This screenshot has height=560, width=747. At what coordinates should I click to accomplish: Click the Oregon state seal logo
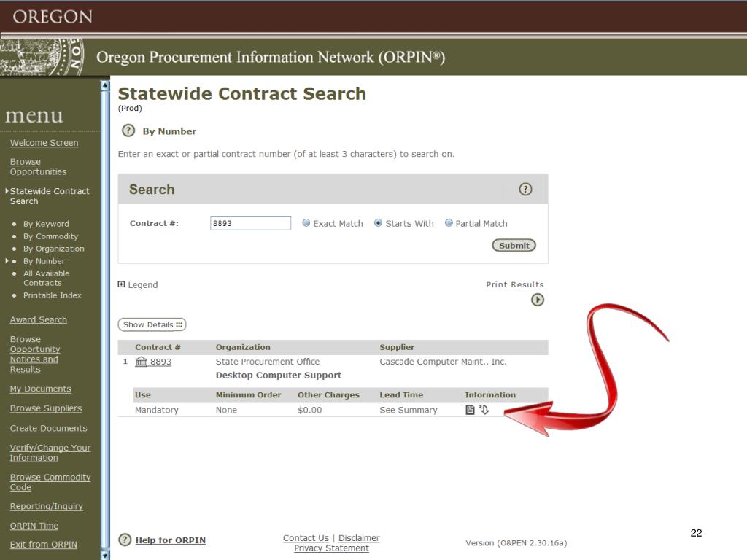[42, 56]
